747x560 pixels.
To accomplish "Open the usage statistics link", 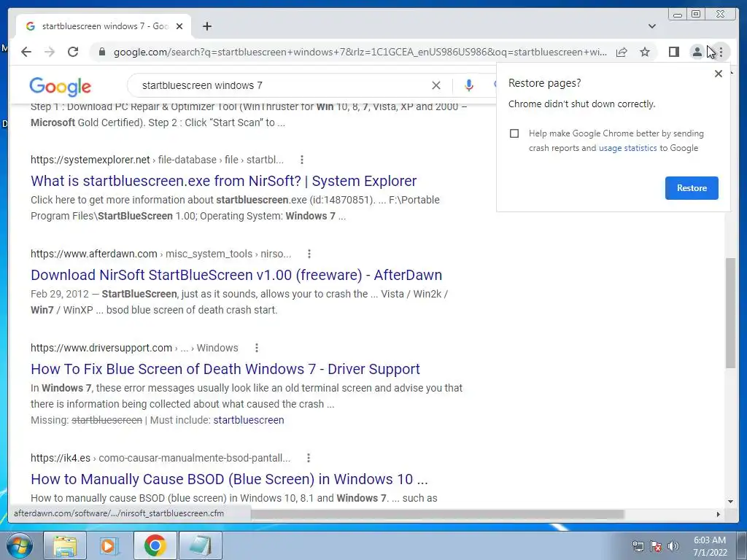I will click(627, 148).
